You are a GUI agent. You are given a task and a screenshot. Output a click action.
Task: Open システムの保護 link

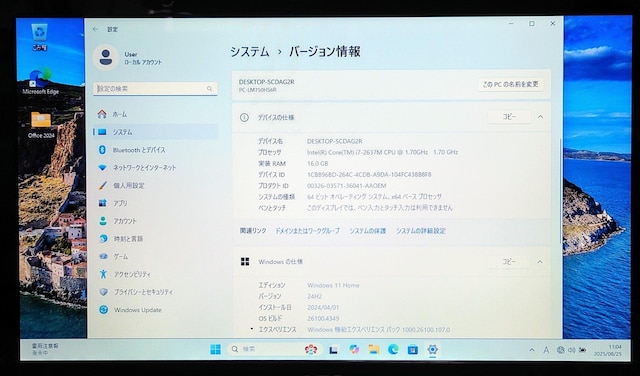(367, 231)
